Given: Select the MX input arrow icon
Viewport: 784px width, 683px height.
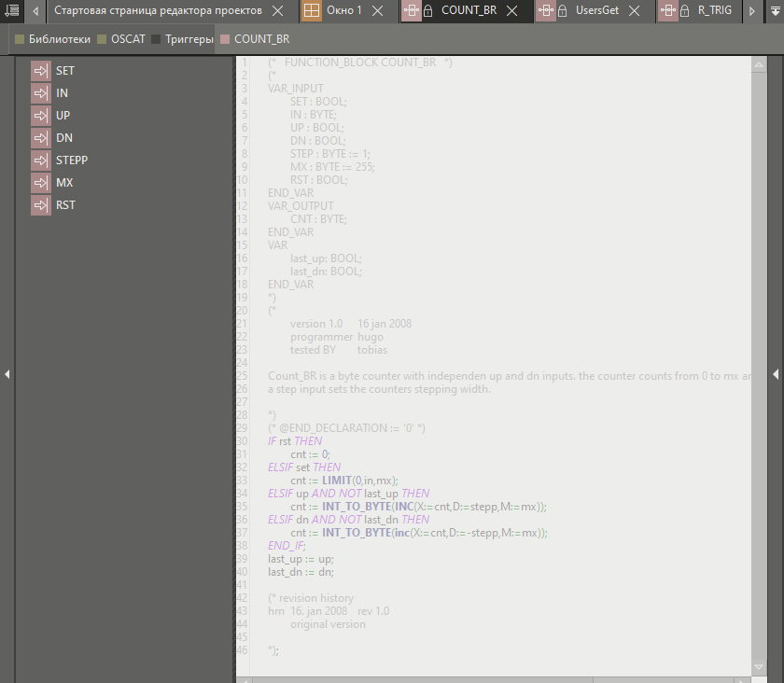Looking at the screenshot, I should coord(40,183).
